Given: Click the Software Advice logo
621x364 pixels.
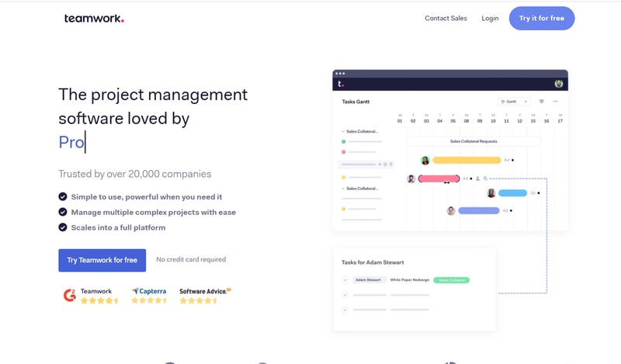Looking at the screenshot, I should point(205,291).
